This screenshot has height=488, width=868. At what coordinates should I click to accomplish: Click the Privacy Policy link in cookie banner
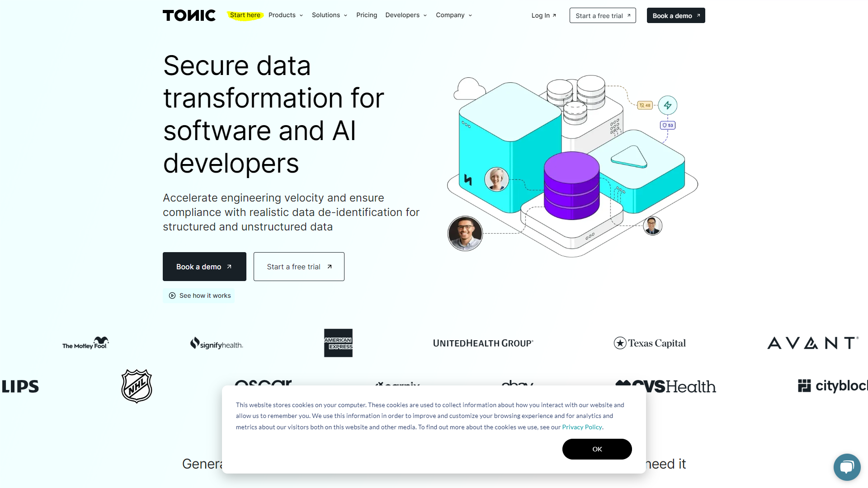click(582, 427)
